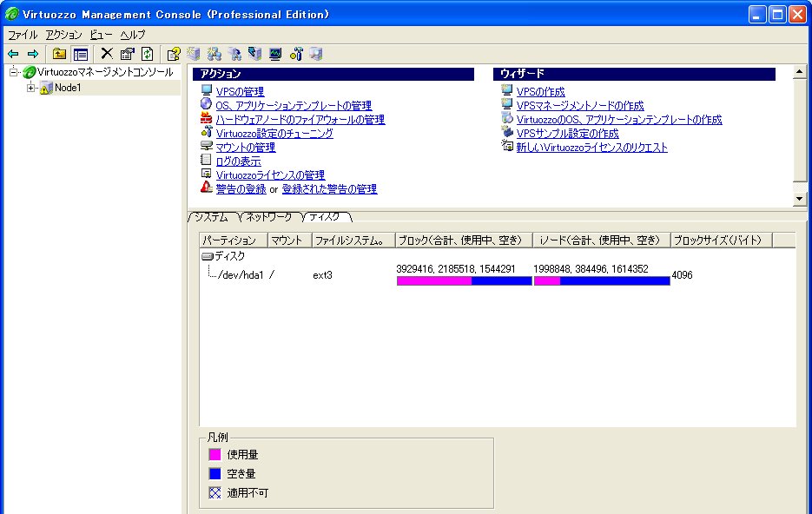Click the Back arrow toolbar icon

click(x=14, y=54)
